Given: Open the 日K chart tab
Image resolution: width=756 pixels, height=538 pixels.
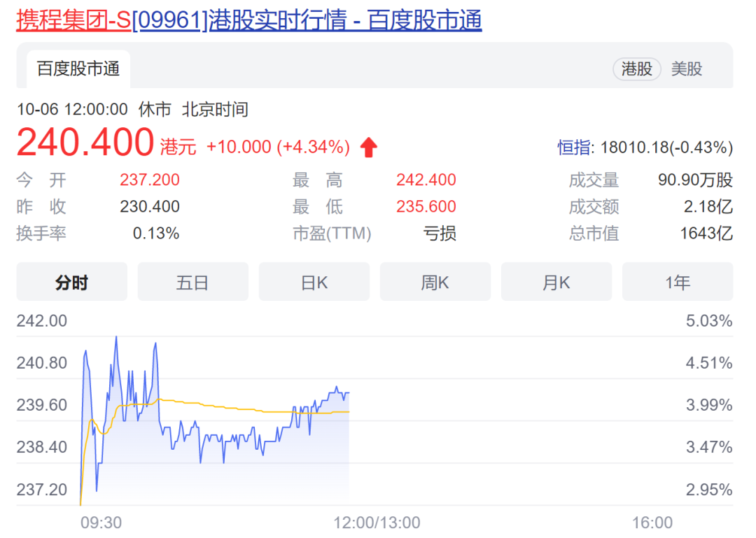Looking at the screenshot, I should (x=314, y=282).
